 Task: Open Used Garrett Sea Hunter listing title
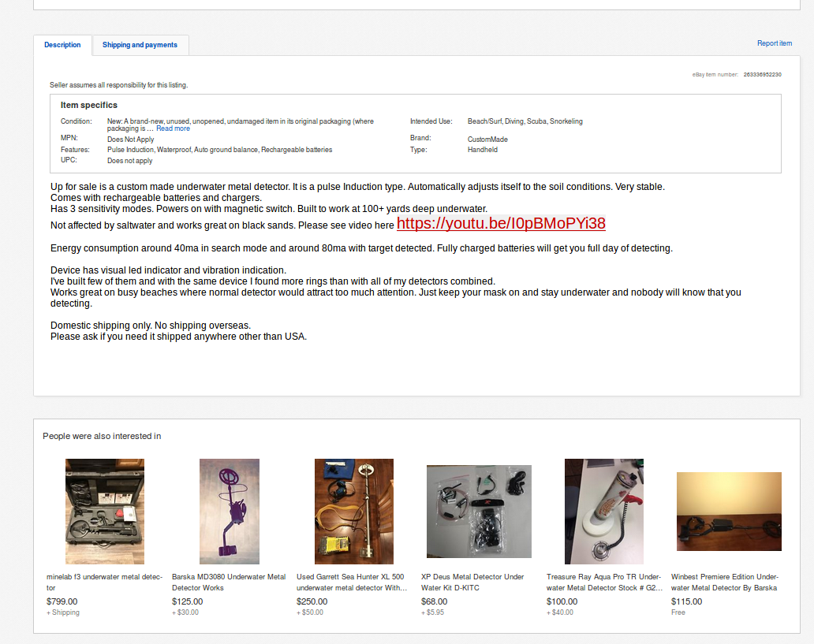(352, 583)
